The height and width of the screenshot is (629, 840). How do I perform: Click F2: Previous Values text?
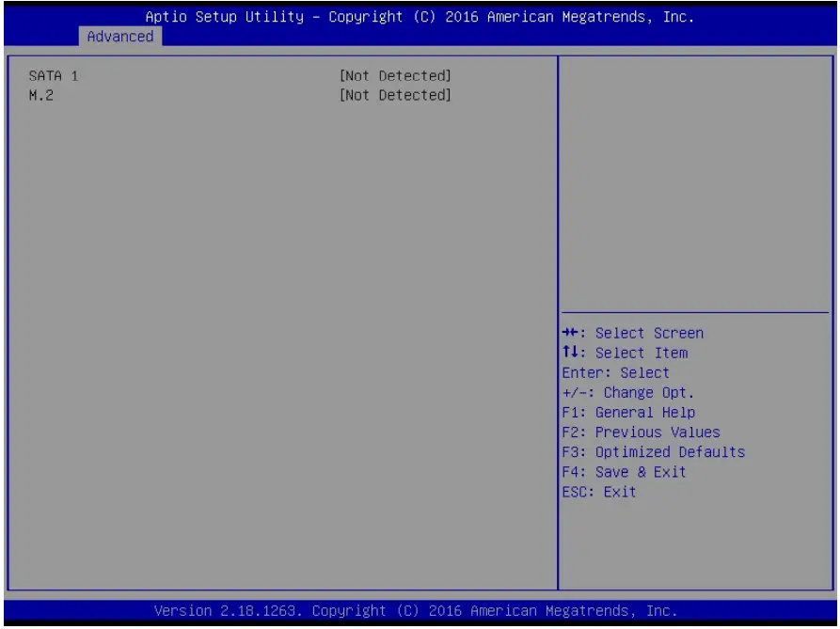(x=642, y=432)
